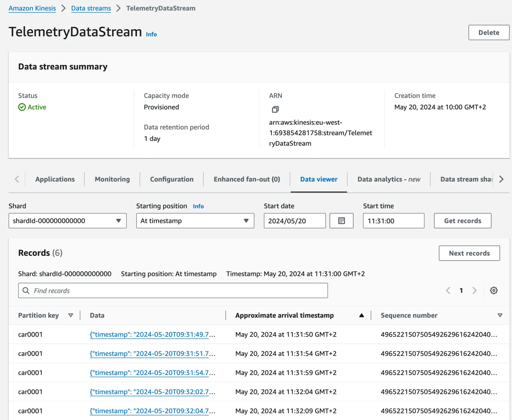The width and height of the screenshot is (512, 420).
Task: Open data record with timestamp 09:32:04.7
Action: pyautogui.click(x=152, y=411)
